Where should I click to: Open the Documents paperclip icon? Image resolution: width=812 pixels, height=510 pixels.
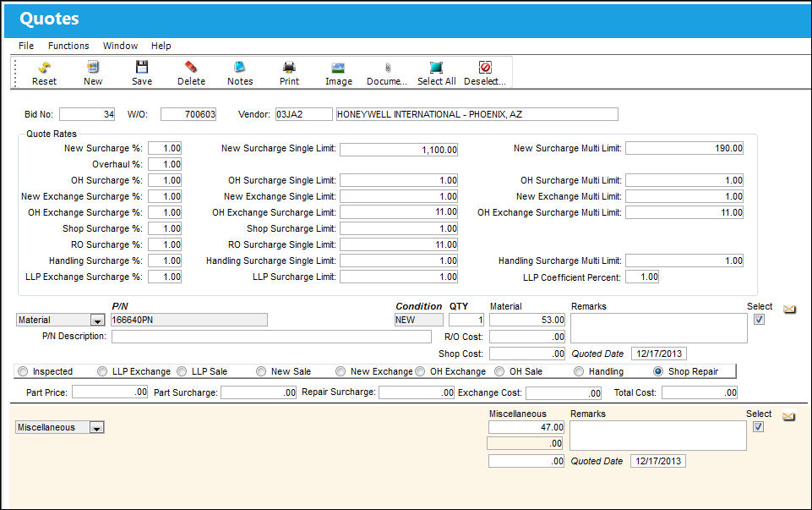(387, 68)
